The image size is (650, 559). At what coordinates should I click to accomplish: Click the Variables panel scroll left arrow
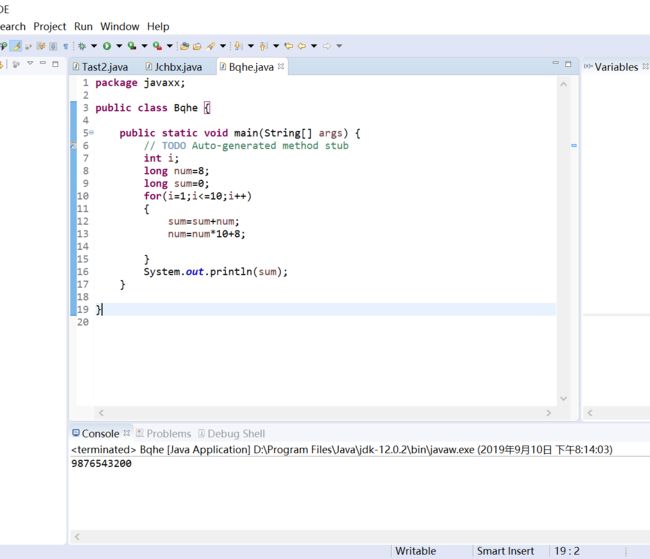[x=590, y=413]
